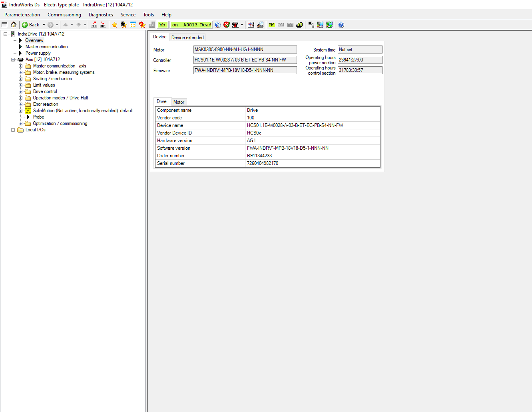Switch to the Motor tab
This screenshot has height=412, width=532.
179,102
